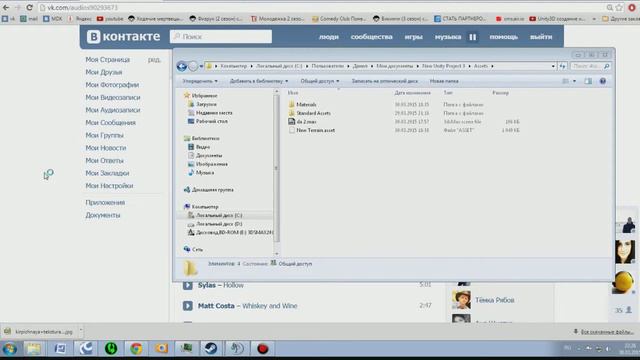Pause music using VK header button
The image size is (640, 360).
click(473, 37)
